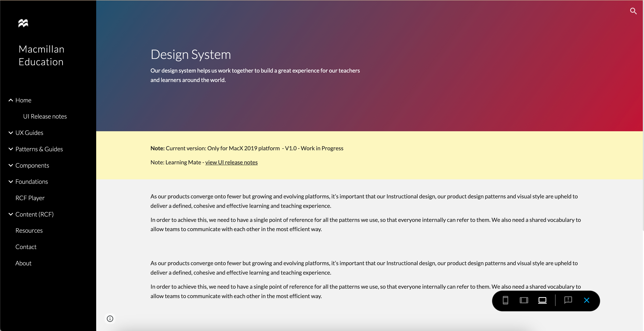Open the page info icon
Screen dimensions: 644x331
point(110,318)
